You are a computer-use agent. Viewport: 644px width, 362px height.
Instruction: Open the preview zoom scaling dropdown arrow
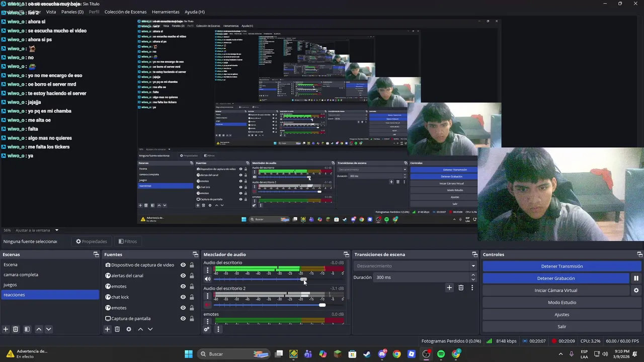click(56, 230)
